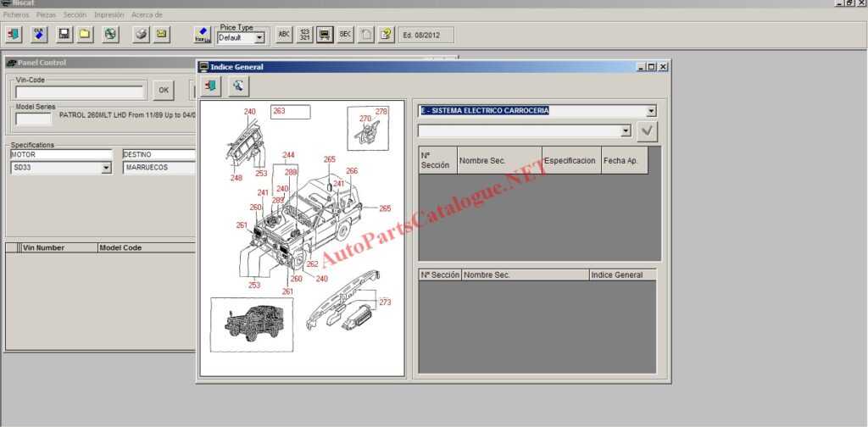Click the small vehicle thumbnail image

[252, 324]
